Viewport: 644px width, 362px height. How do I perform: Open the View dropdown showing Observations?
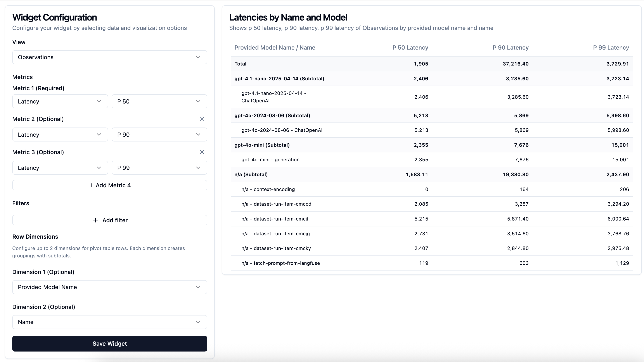click(x=109, y=57)
